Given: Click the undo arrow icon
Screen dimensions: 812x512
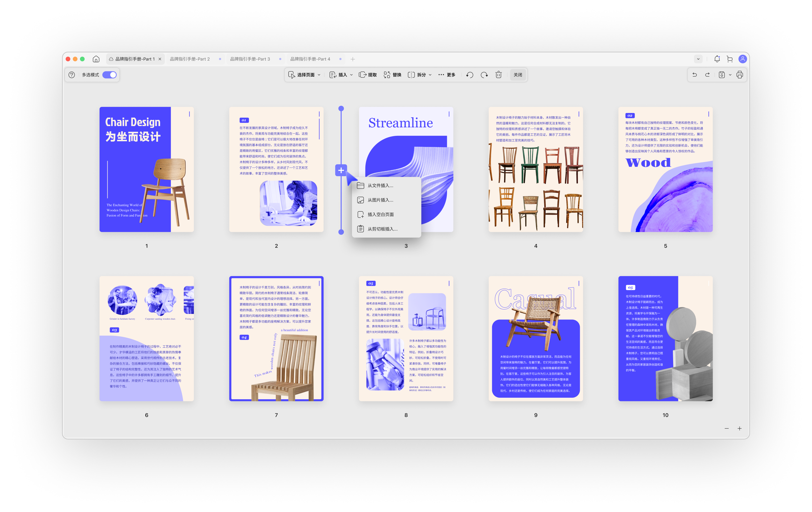Looking at the screenshot, I should coord(695,75).
